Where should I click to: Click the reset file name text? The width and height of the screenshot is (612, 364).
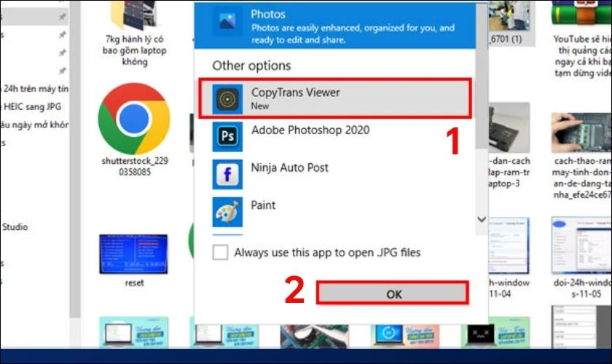point(134,283)
